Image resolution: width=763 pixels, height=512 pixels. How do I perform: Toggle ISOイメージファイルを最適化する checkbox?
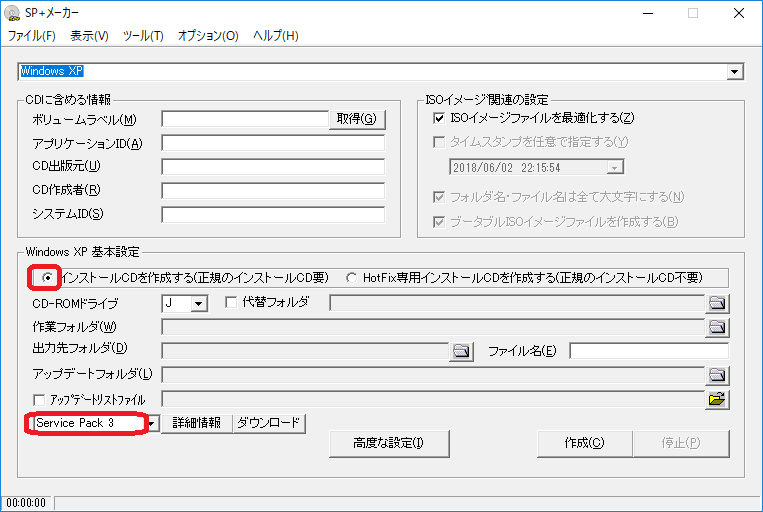point(439,118)
